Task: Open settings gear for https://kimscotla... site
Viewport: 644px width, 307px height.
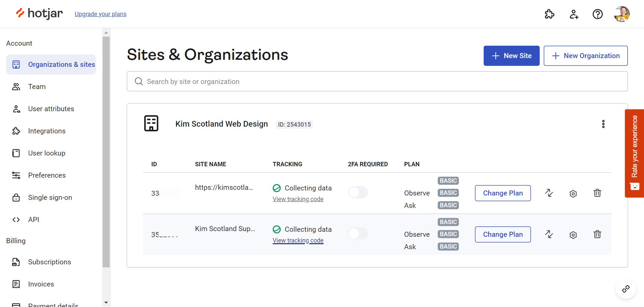Action: (573, 193)
